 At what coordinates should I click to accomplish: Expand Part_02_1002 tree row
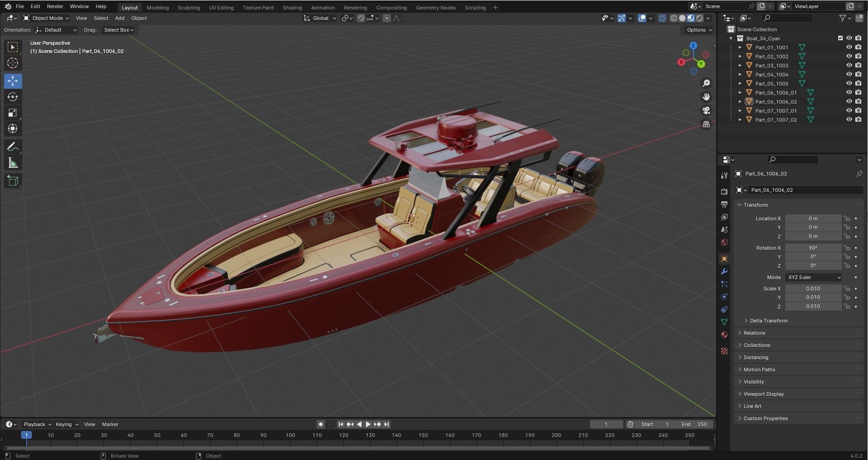click(x=740, y=57)
